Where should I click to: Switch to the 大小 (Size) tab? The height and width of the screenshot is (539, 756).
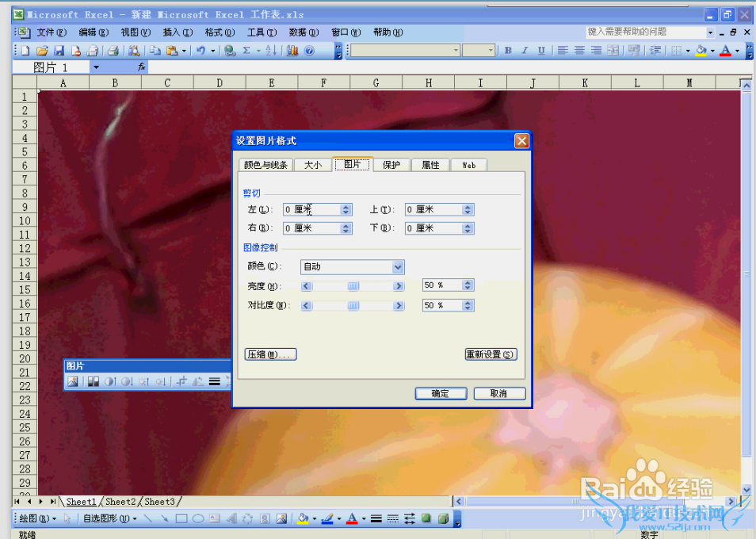pyautogui.click(x=312, y=165)
